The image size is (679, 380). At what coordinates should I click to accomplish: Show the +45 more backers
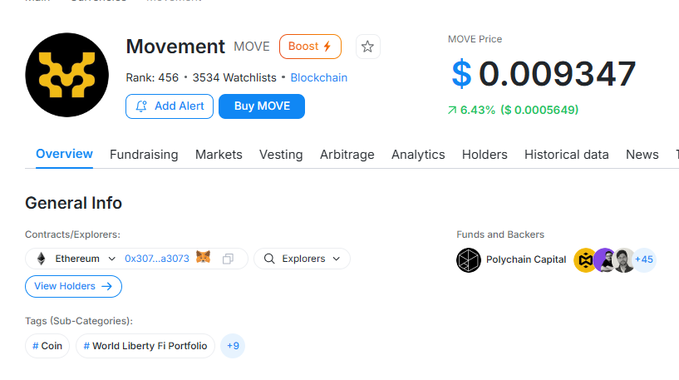[x=644, y=260]
